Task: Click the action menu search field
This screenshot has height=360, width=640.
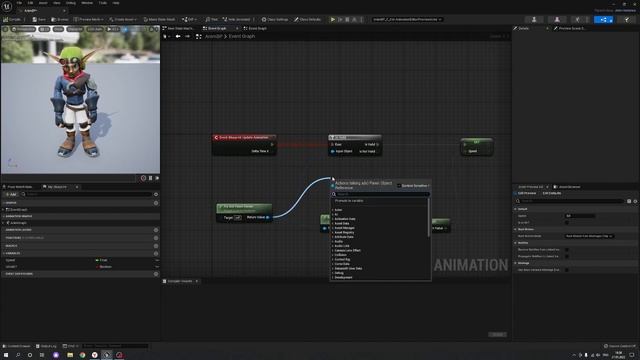Action: click(380, 194)
